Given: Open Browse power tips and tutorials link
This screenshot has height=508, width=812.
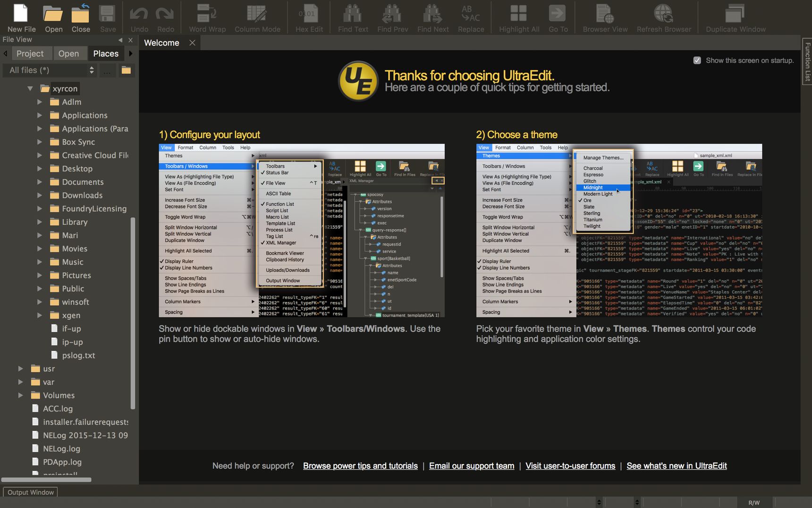Looking at the screenshot, I should [360, 466].
